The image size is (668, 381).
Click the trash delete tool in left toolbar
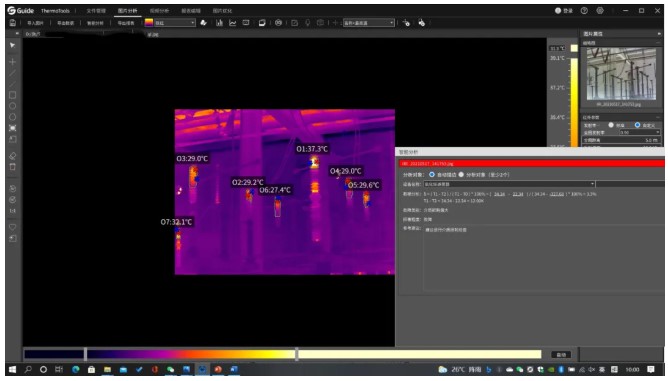[x=12, y=167]
